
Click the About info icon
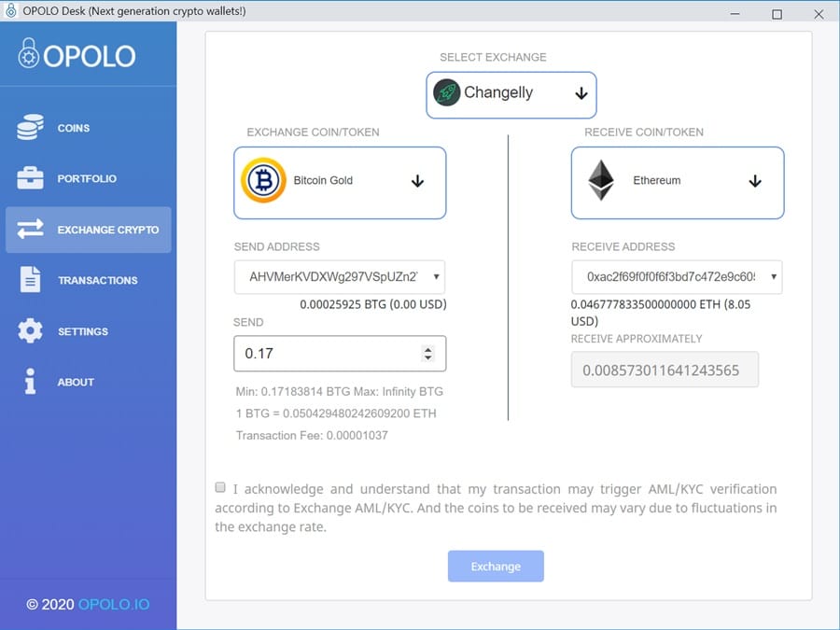(x=30, y=382)
